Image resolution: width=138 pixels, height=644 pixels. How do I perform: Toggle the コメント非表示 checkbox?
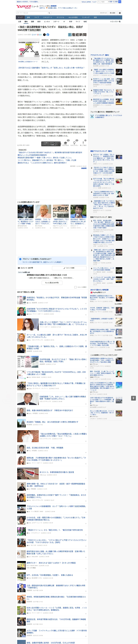click(x=75, y=287)
